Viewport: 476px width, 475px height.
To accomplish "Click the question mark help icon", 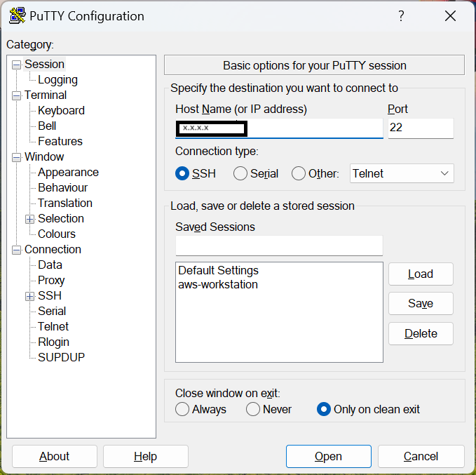I will (x=401, y=16).
